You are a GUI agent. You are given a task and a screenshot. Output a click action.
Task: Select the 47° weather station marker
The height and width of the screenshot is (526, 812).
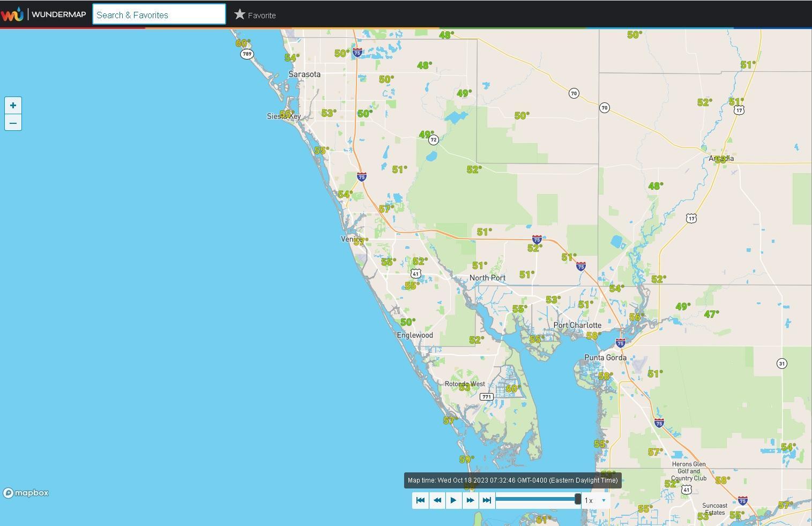[711, 314]
